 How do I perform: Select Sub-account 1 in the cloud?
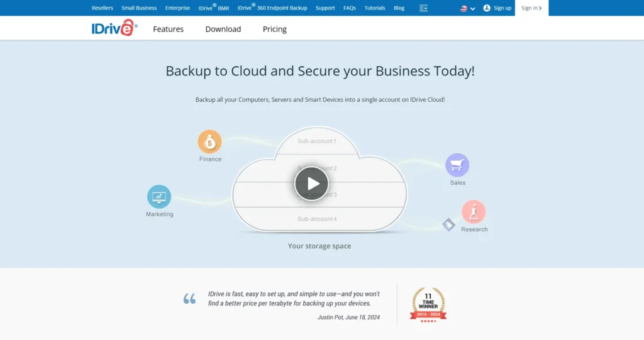click(x=317, y=141)
